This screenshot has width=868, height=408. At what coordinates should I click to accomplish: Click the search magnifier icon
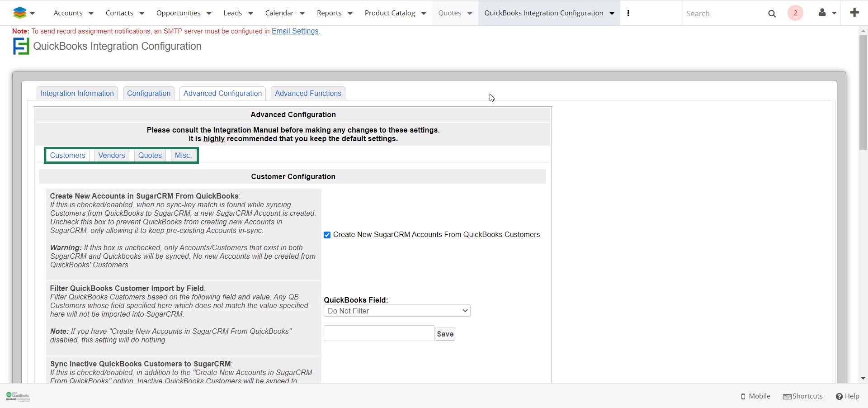(772, 14)
